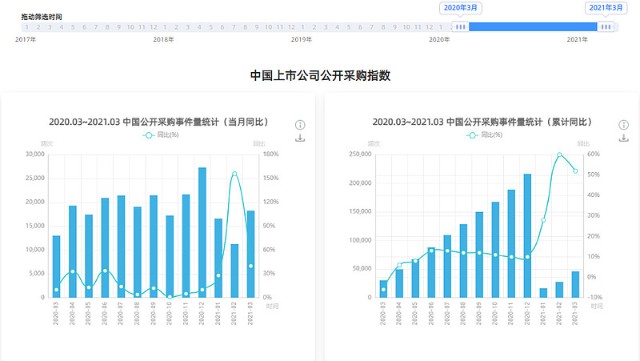Toggle 同比(%) legend on cumulative chart
The width and height of the screenshot is (640, 361).
coord(484,135)
